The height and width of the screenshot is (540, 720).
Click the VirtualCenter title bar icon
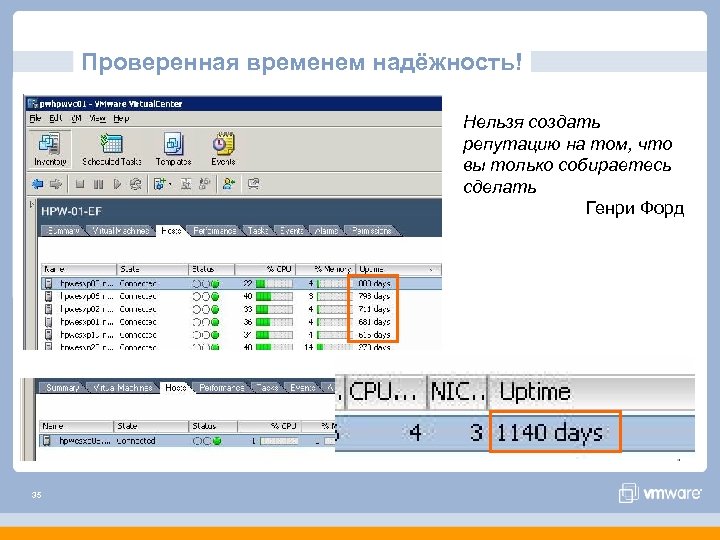point(32,104)
